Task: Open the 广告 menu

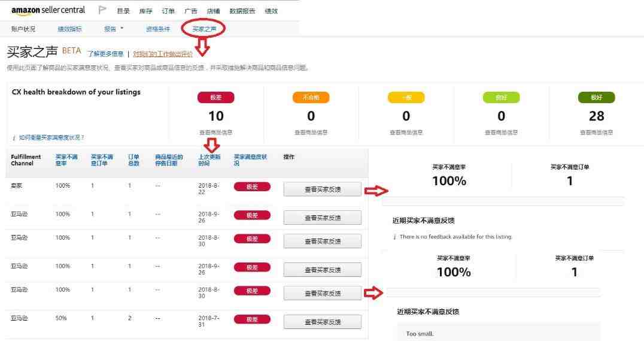Action: click(x=191, y=11)
